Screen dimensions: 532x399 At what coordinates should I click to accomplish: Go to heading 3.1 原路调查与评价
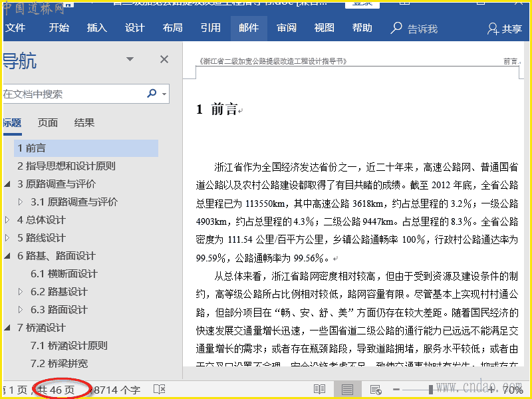pyautogui.click(x=74, y=202)
